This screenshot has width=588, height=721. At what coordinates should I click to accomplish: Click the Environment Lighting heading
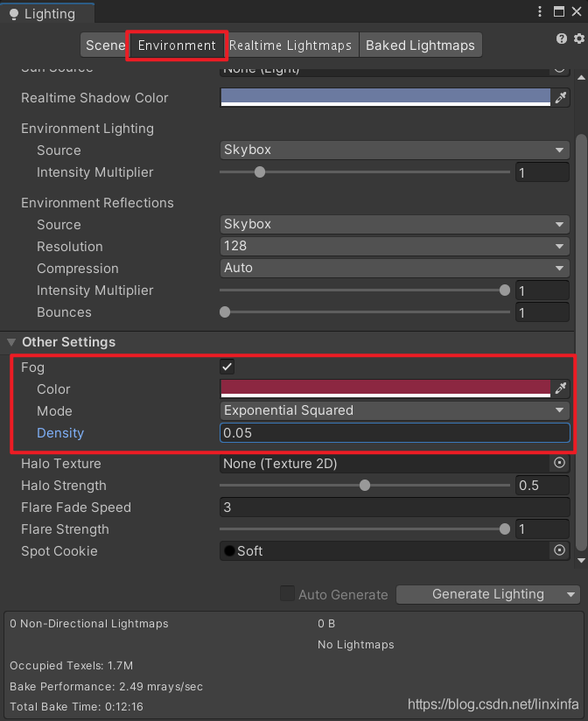87,129
